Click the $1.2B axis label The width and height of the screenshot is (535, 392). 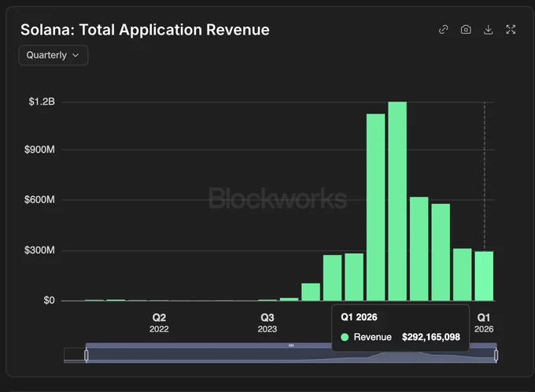click(42, 102)
